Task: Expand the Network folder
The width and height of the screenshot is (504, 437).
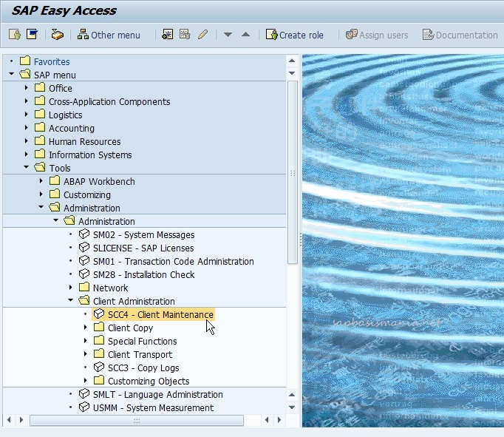Action: click(71, 287)
